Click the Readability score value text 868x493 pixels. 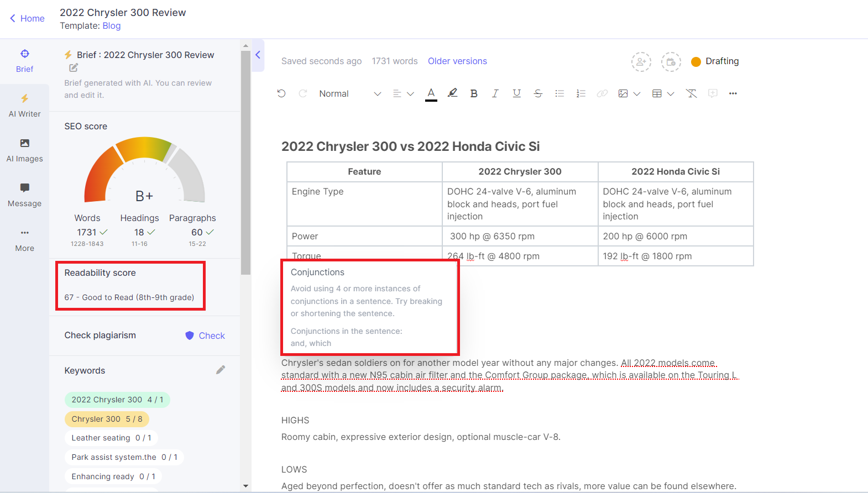click(129, 297)
